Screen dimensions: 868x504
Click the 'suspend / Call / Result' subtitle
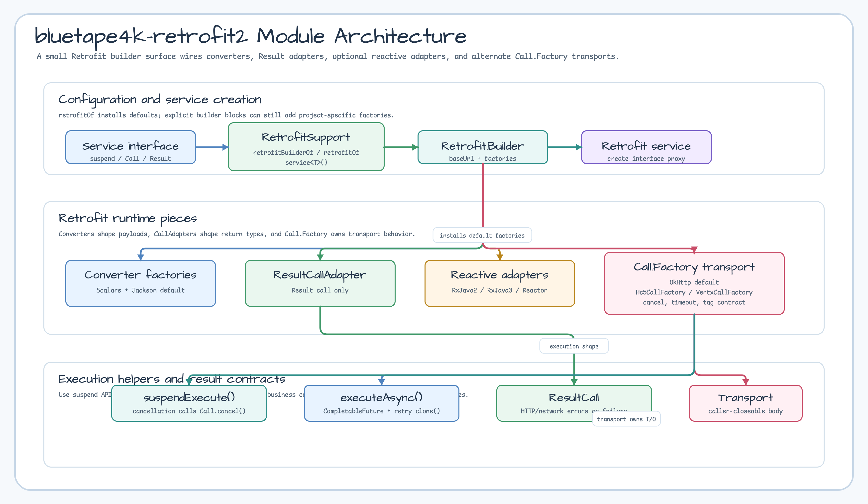coord(130,158)
